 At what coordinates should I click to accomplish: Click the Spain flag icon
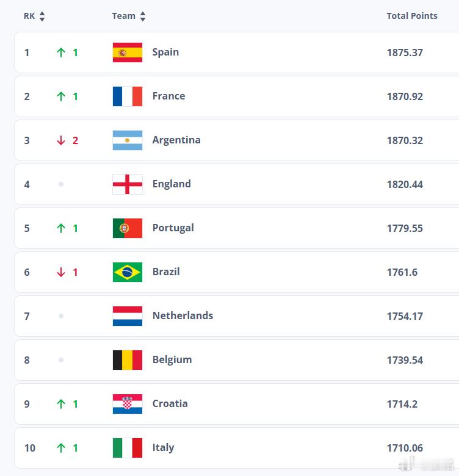click(128, 52)
